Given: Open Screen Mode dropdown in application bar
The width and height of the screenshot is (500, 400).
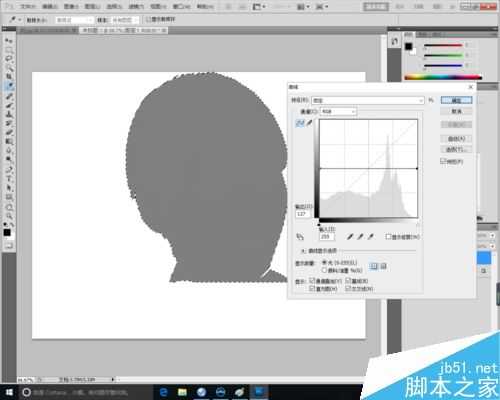Looking at the screenshot, I should 322,7.
